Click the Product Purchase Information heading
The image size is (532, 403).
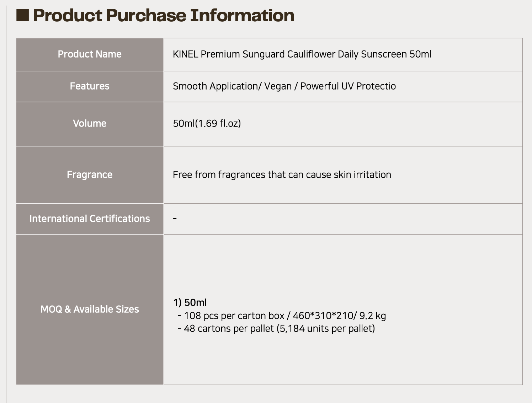click(x=164, y=15)
